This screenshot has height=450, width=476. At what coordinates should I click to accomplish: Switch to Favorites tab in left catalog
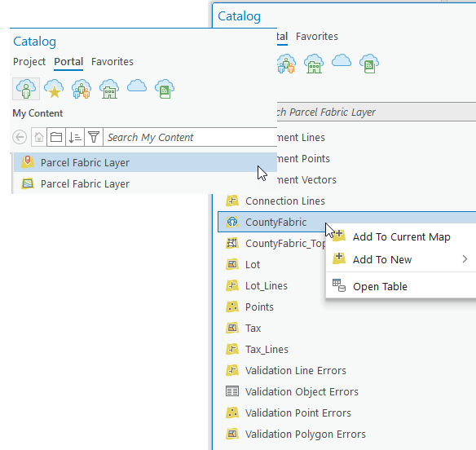(x=112, y=62)
